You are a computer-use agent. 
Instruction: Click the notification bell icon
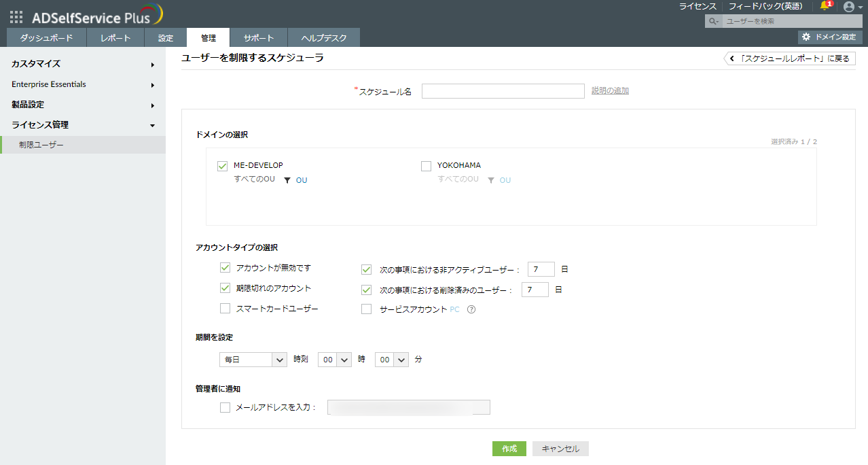pos(825,6)
